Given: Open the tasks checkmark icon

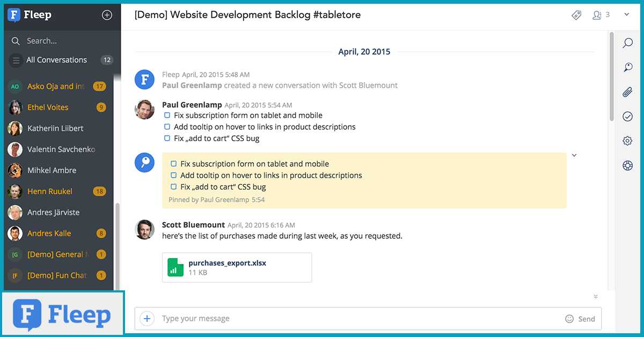Looking at the screenshot, I should point(627,116).
